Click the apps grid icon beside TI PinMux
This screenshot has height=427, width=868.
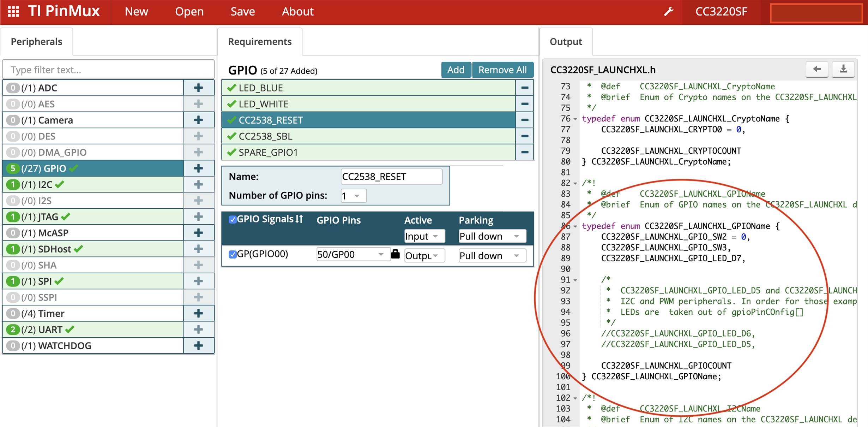[x=13, y=12]
